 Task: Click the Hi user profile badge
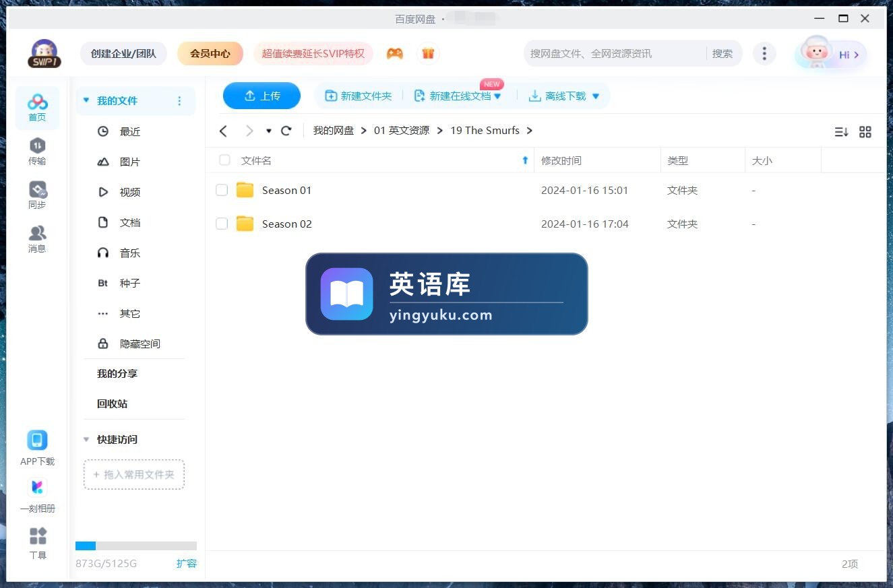[x=831, y=54]
